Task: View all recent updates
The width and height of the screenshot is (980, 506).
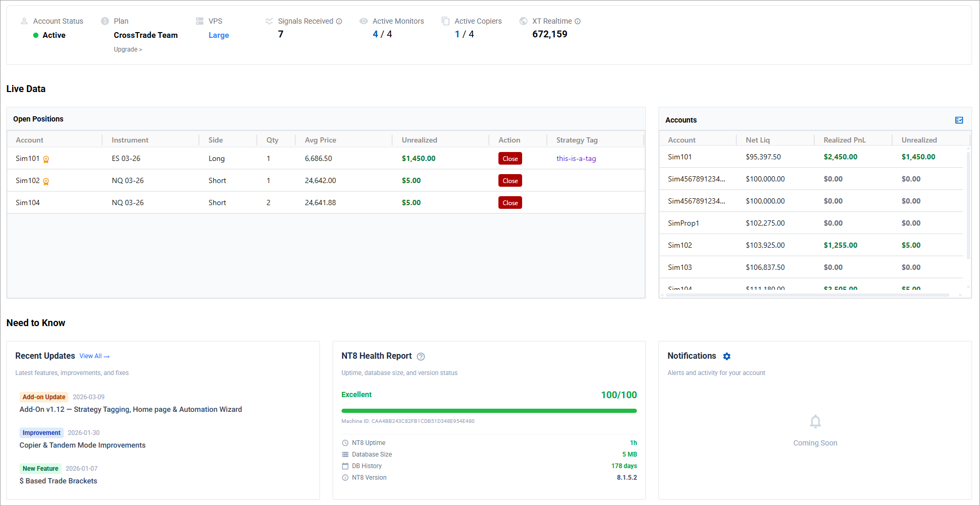Action: click(x=94, y=356)
